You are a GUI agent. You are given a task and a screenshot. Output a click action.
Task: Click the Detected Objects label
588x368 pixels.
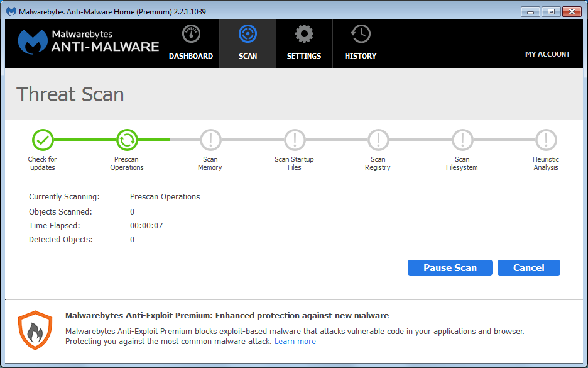coord(61,240)
